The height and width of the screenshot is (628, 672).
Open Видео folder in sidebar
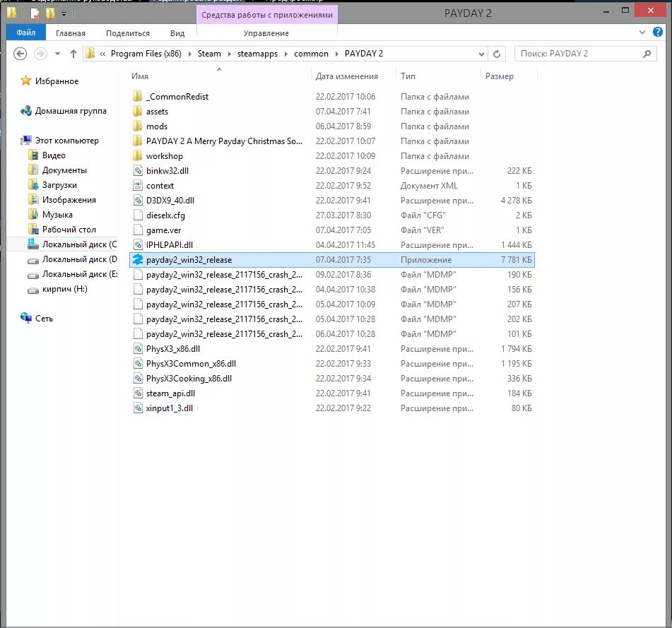coord(54,155)
